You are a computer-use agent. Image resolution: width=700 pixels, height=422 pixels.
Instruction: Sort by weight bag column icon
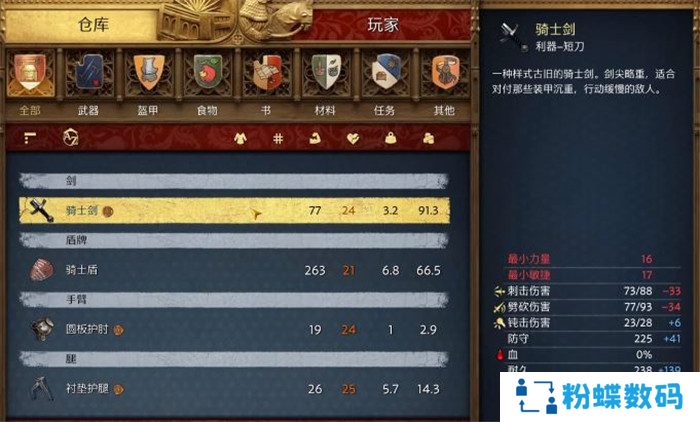click(391, 138)
